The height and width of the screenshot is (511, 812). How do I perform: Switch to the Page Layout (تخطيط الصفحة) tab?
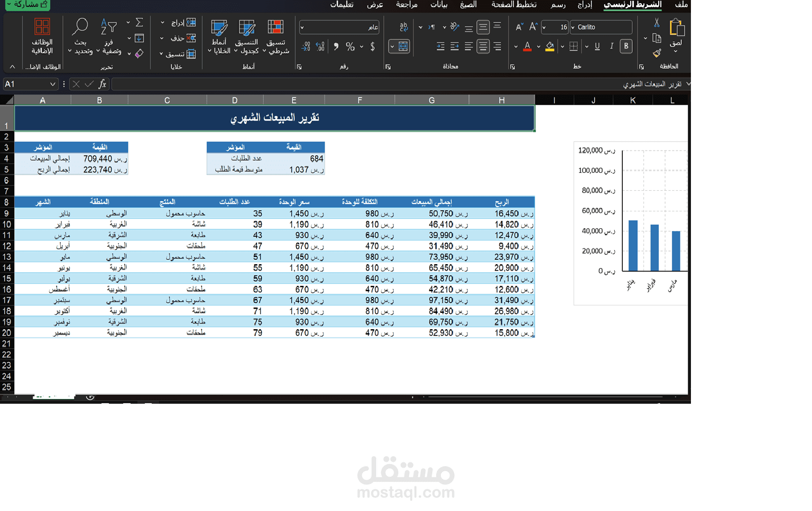pyautogui.click(x=514, y=5)
